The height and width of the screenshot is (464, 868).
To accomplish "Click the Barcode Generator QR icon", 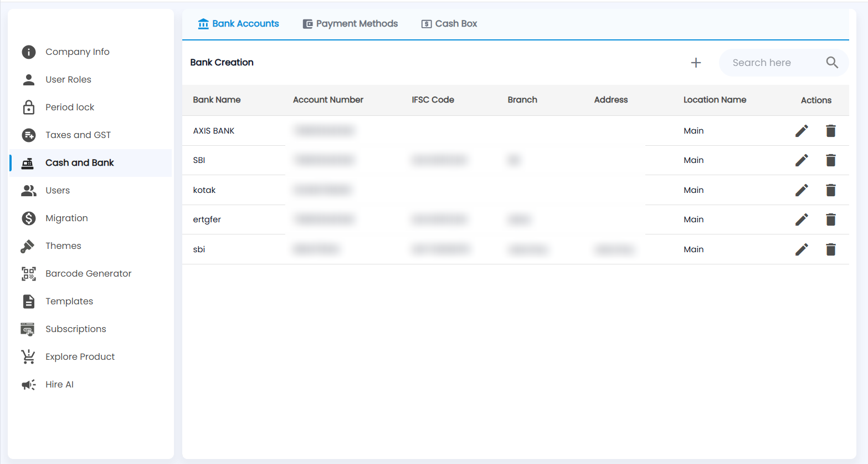I will coord(29,273).
